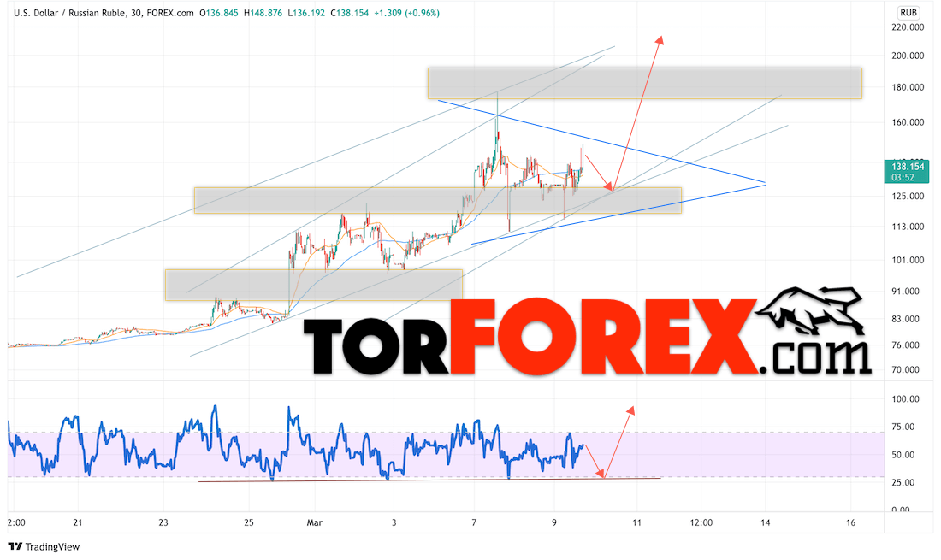Screen dimensions: 941x560
Task: Click the 83.000 price axis label
Action: pyautogui.click(x=906, y=319)
